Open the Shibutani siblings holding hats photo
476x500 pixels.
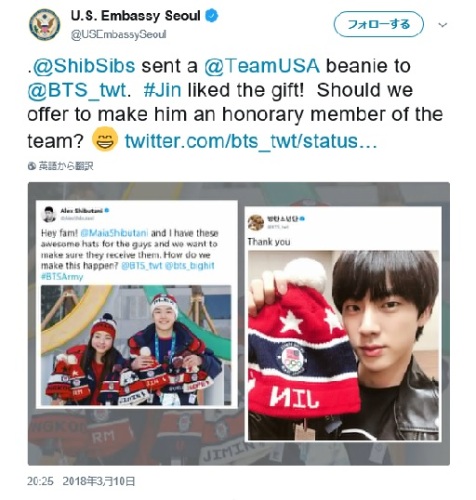(x=136, y=345)
